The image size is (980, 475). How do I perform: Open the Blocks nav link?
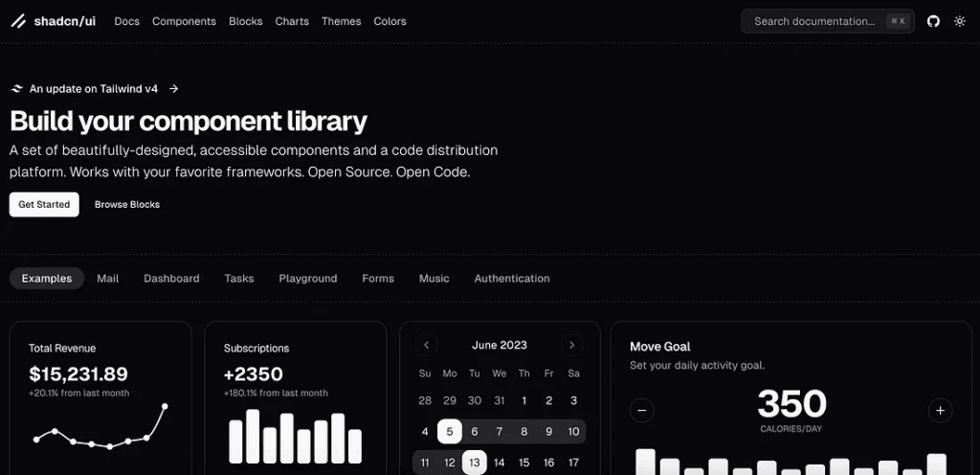pos(246,21)
